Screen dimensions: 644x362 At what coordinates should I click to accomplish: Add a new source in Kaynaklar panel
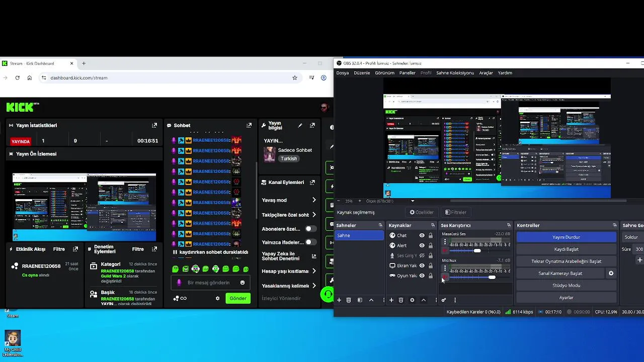(391, 300)
